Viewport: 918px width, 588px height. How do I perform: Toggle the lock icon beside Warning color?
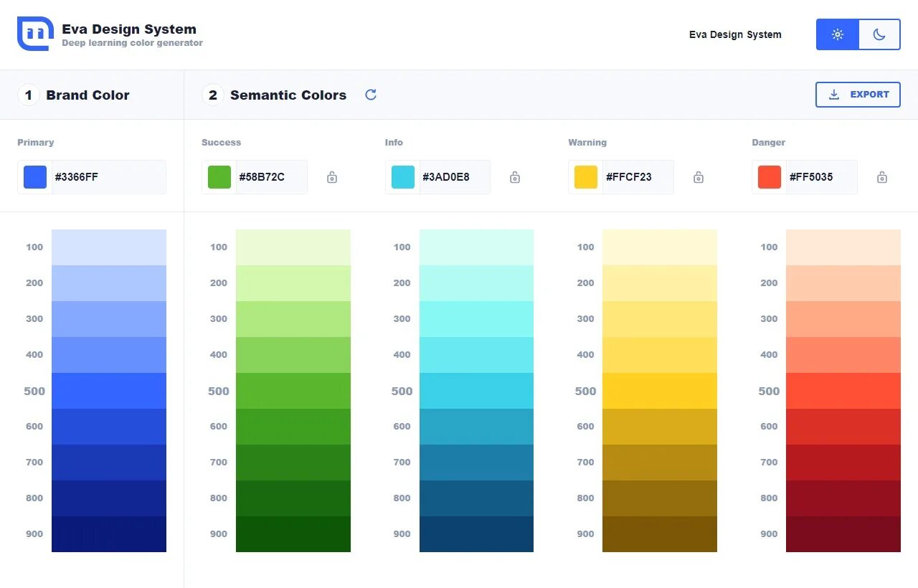(x=699, y=177)
